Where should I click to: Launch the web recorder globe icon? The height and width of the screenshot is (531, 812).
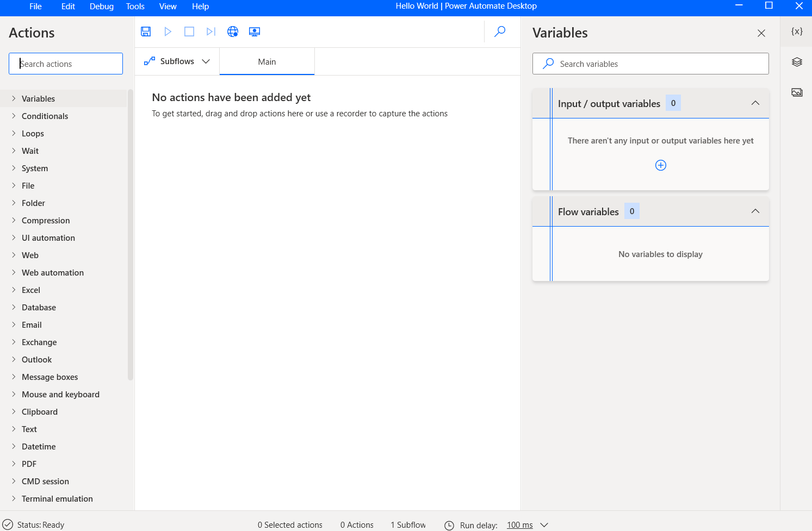(x=233, y=32)
